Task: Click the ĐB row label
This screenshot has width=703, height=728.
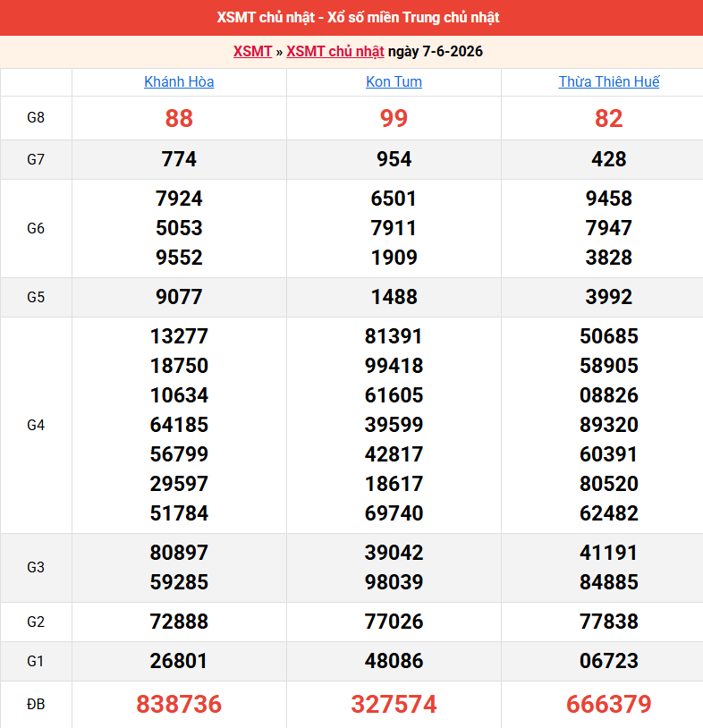Action: click(36, 705)
